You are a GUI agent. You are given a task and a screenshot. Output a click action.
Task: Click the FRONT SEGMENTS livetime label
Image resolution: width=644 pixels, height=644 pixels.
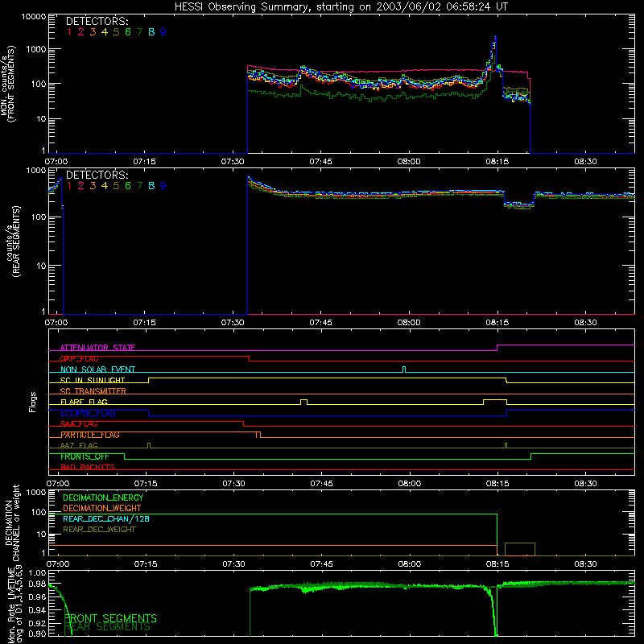(x=110, y=618)
